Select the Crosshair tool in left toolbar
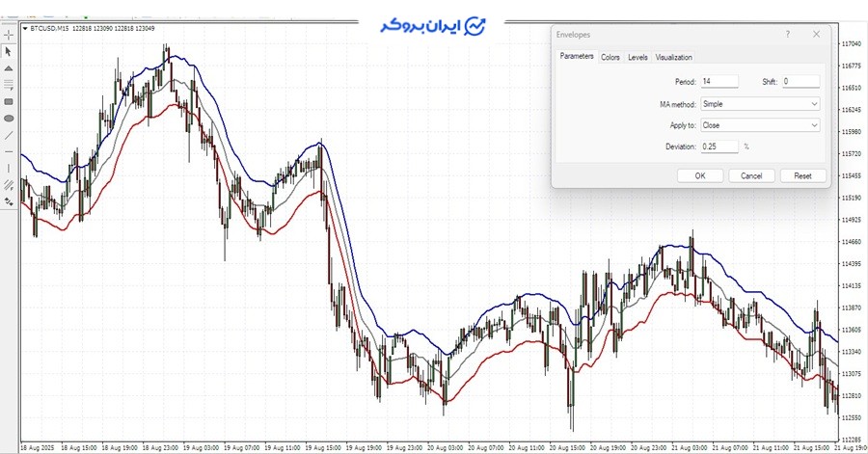 [x=9, y=35]
